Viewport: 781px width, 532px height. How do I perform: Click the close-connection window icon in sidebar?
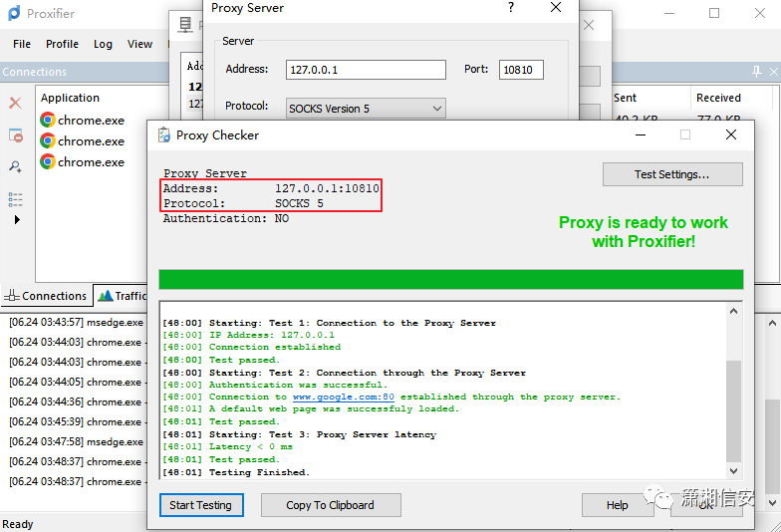coord(16,135)
